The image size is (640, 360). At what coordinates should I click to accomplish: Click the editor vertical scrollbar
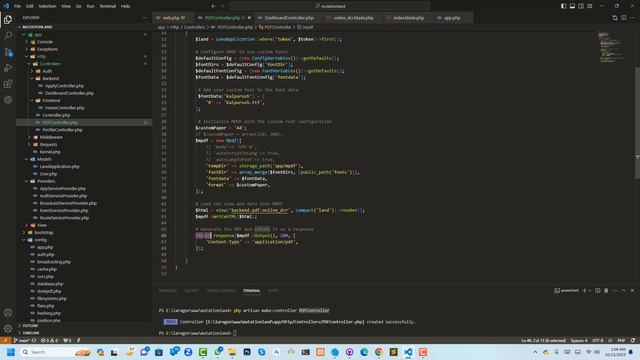coord(637,122)
